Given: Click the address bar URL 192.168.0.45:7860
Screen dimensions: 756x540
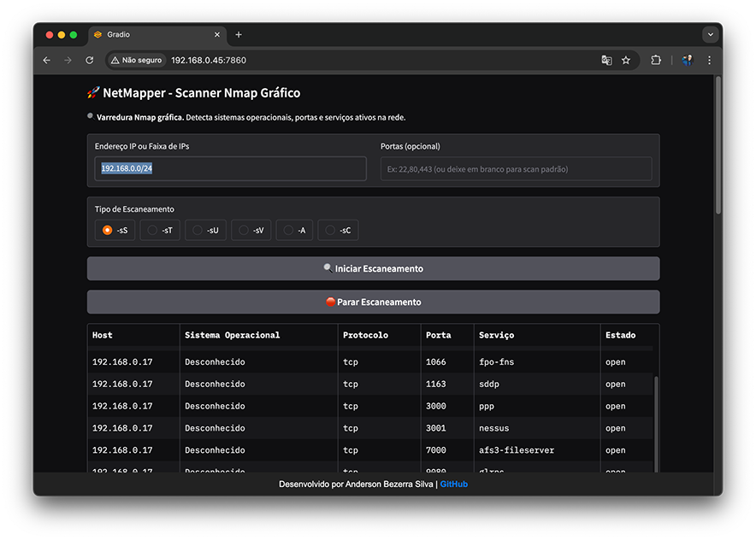Looking at the screenshot, I should point(209,60).
